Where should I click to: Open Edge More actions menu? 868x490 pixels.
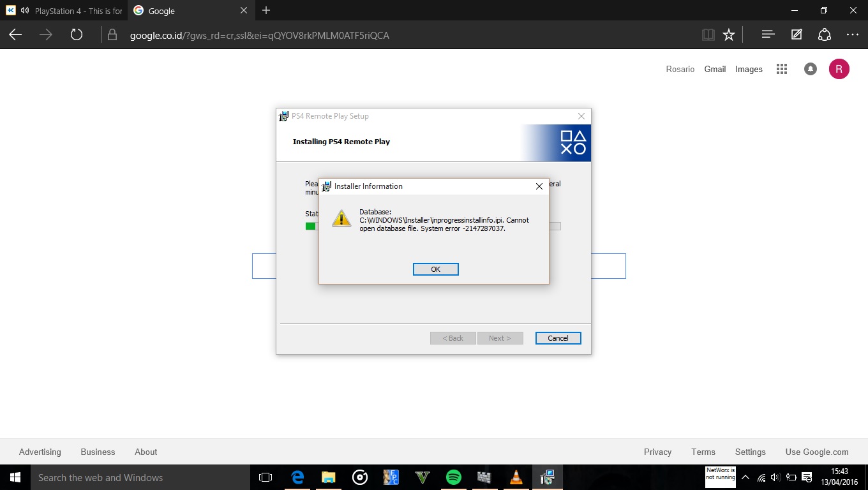point(853,34)
